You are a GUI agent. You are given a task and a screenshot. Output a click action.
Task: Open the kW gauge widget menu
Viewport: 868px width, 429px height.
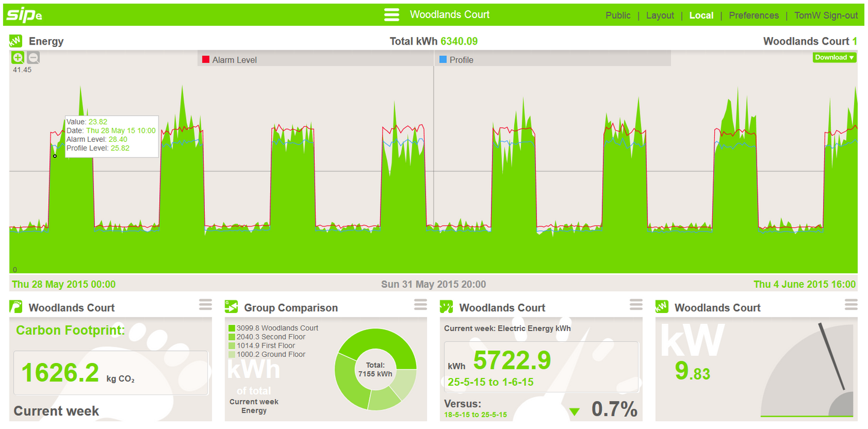pyautogui.click(x=851, y=305)
